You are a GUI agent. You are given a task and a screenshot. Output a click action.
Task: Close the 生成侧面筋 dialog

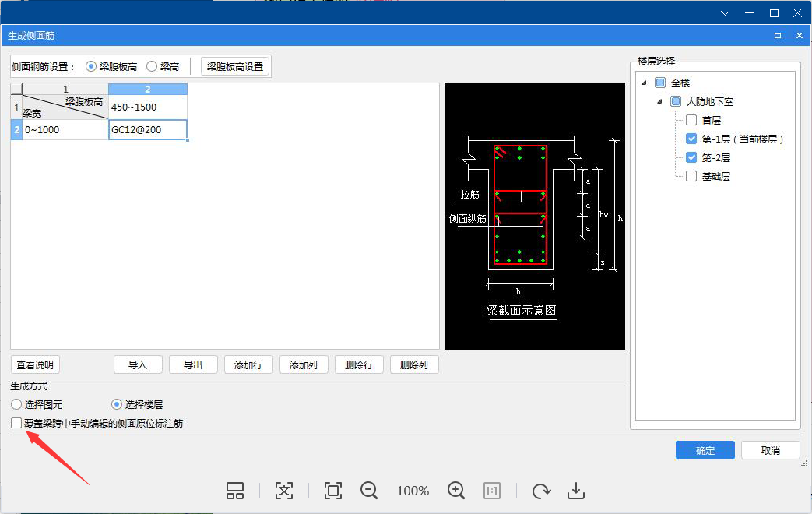[x=800, y=35]
